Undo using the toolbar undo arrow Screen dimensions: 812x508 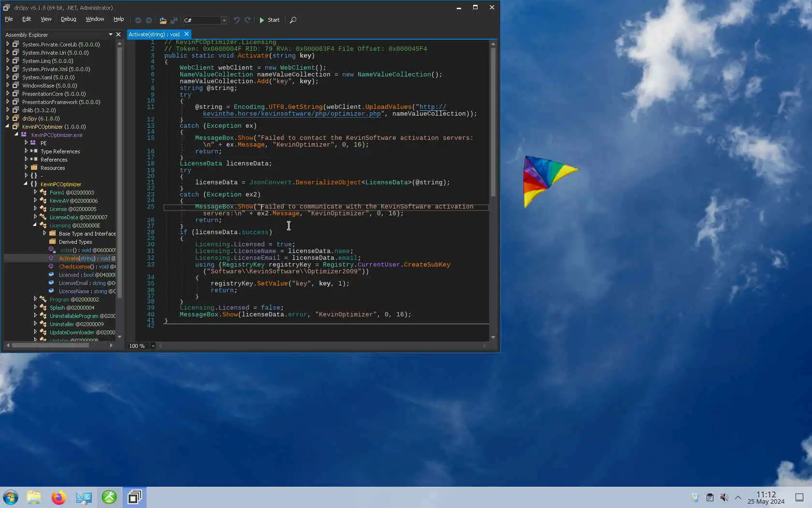pyautogui.click(x=236, y=20)
